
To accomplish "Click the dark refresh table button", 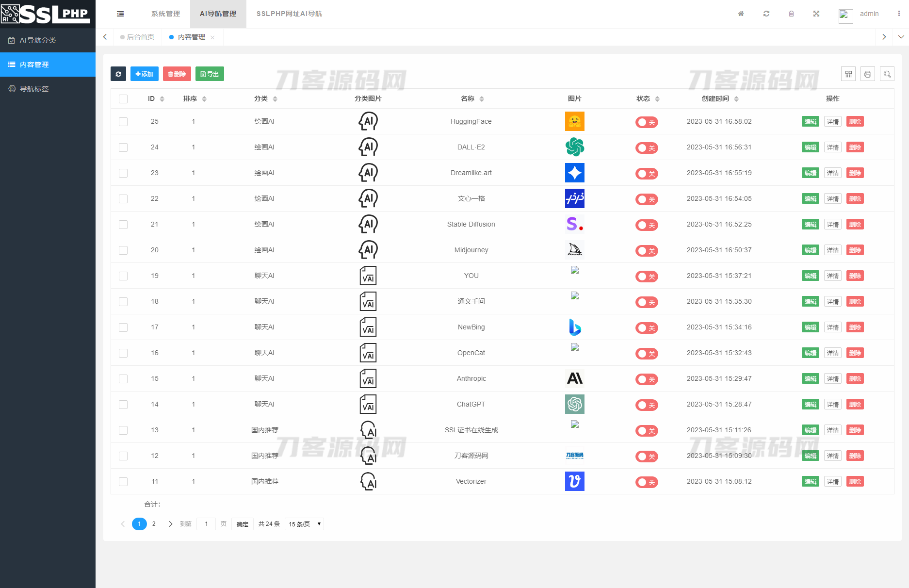I will [x=118, y=74].
